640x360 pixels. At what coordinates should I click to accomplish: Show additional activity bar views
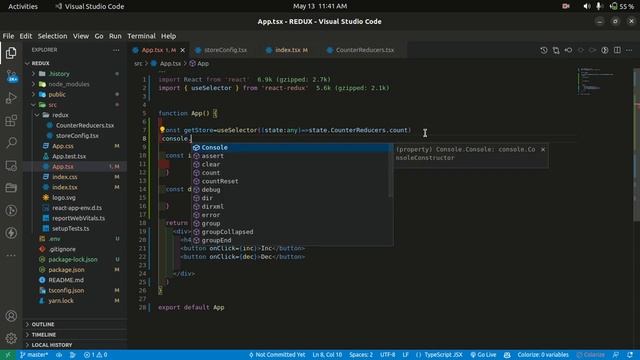[x=11, y=255]
